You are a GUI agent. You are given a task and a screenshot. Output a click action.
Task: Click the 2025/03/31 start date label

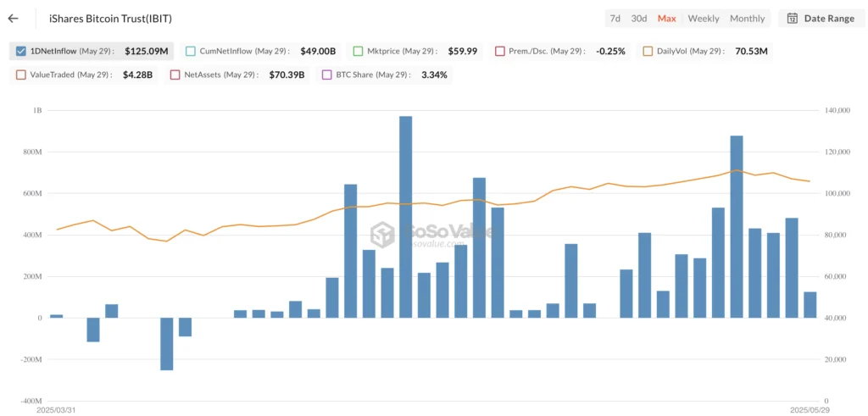click(55, 411)
